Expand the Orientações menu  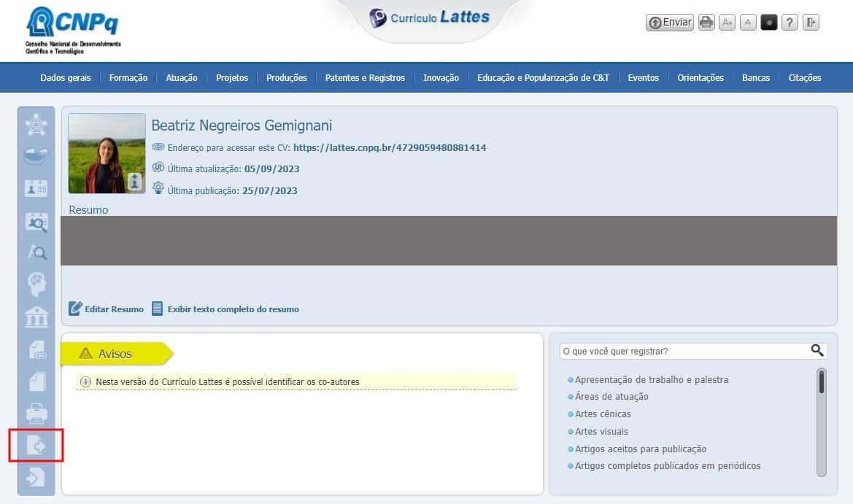tap(700, 77)
